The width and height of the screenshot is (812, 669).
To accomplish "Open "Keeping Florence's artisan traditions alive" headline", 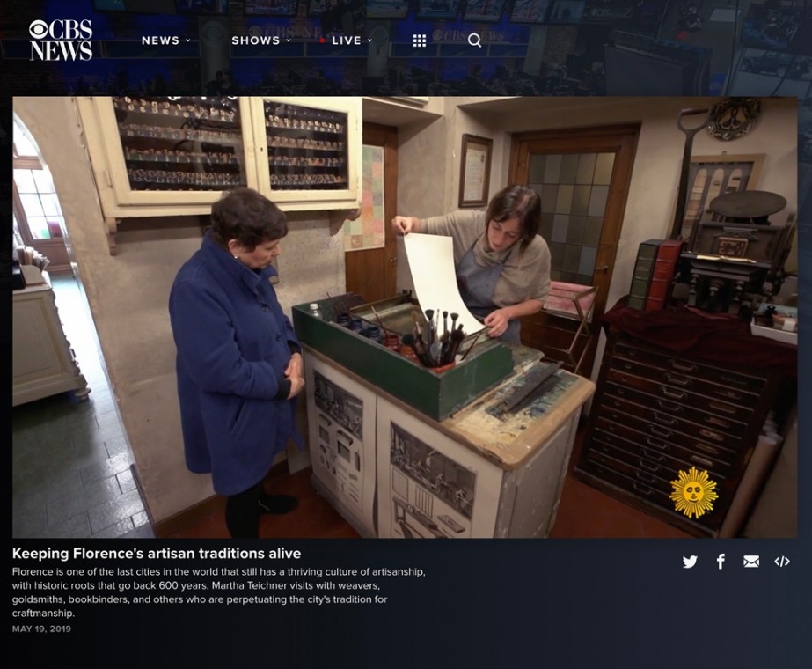I will [x=157, y=554].
